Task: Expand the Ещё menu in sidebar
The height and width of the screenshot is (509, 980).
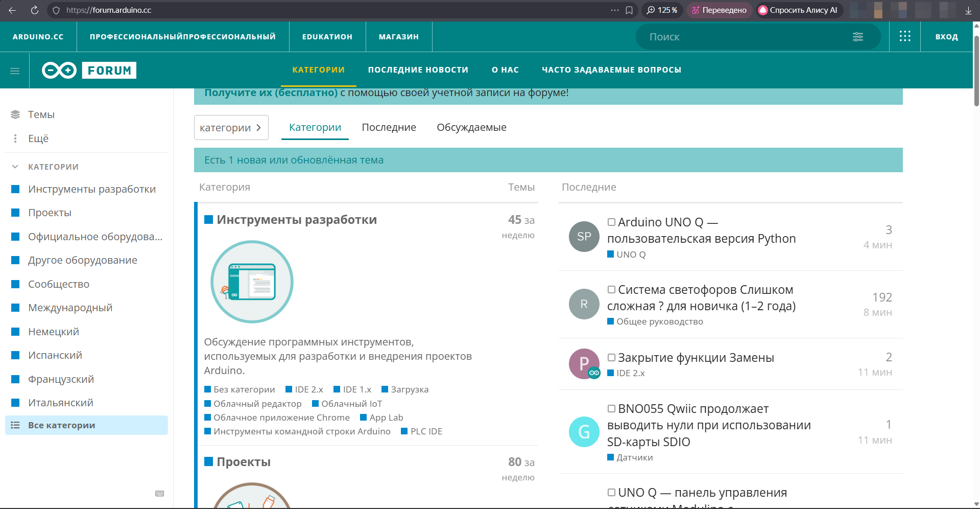Action: pyautogui.click(x=38, y=138)
